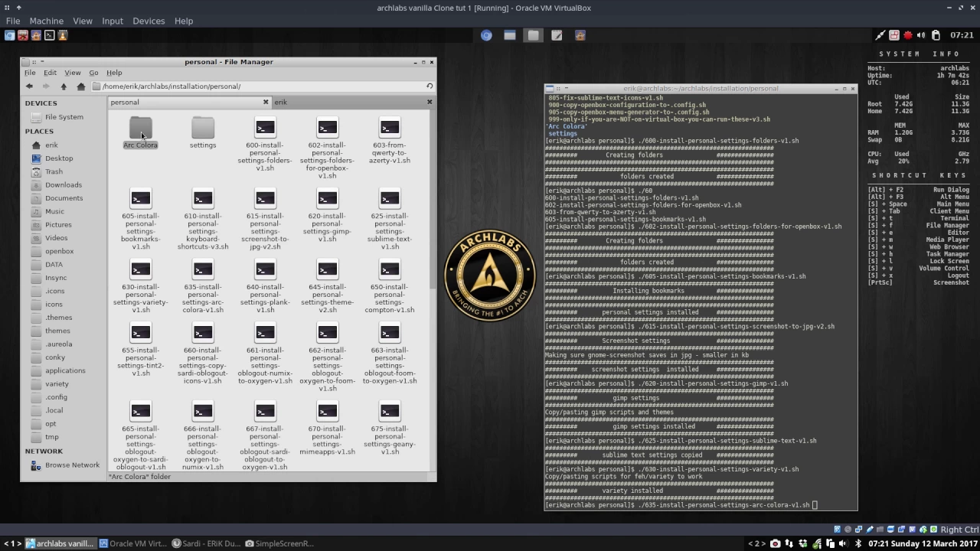The image size is (980, 551).
Task: Go back with the File Manager back arrow
Action: point(29,86)
